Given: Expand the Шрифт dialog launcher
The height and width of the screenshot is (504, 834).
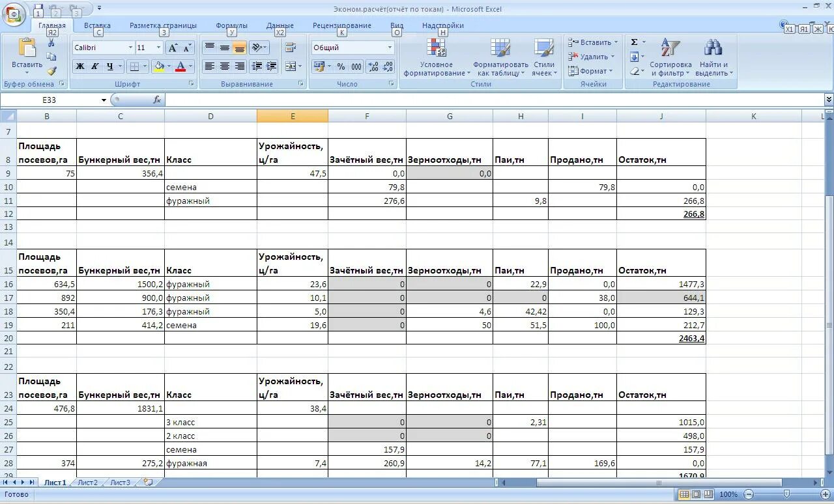Looking at the screenshot, I should tap(192, 84).
